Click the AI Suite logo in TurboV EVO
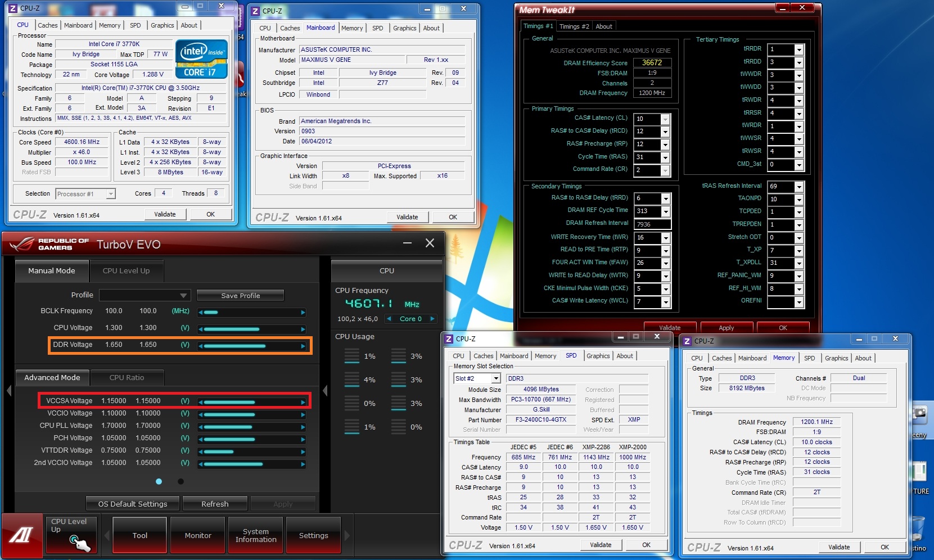Image resolution: width=934 pixels, height=560 pixels. [x=22, y=535]
